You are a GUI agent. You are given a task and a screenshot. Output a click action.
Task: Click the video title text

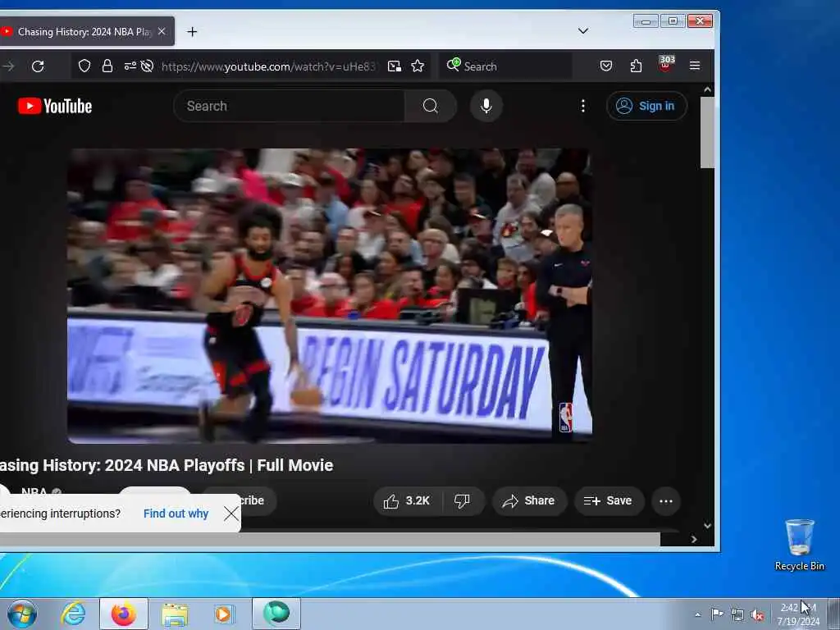click(166, 466)
